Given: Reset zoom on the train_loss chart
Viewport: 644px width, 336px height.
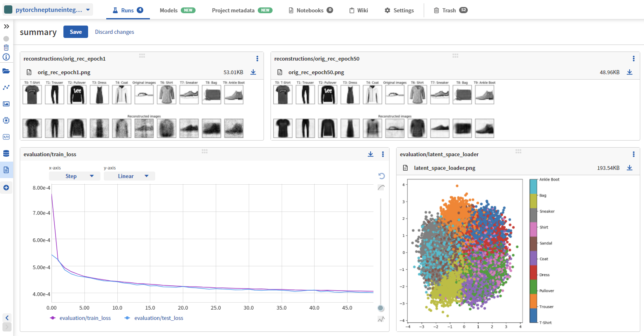Looking at the screenshot, I should click(x=381, y=176).
